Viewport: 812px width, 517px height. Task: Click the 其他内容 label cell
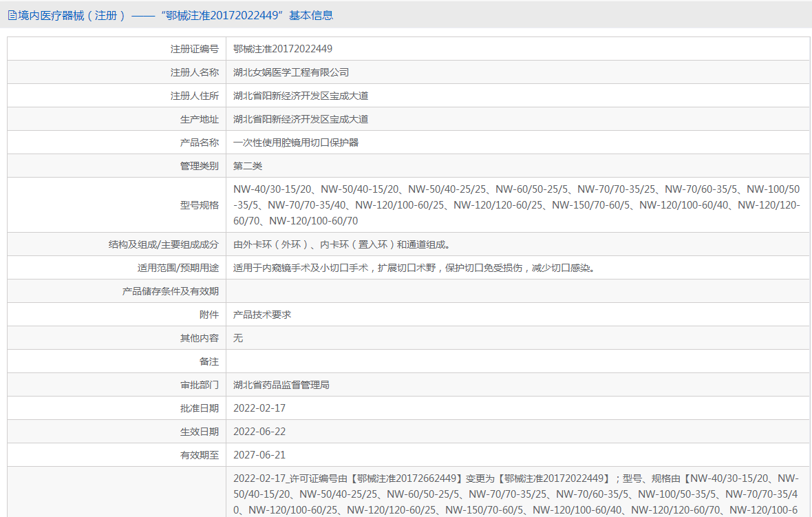116,338
